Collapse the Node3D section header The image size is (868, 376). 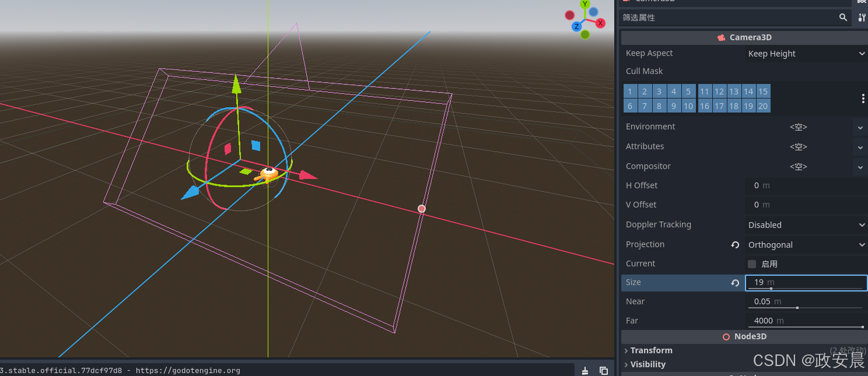tap(744, 336)
